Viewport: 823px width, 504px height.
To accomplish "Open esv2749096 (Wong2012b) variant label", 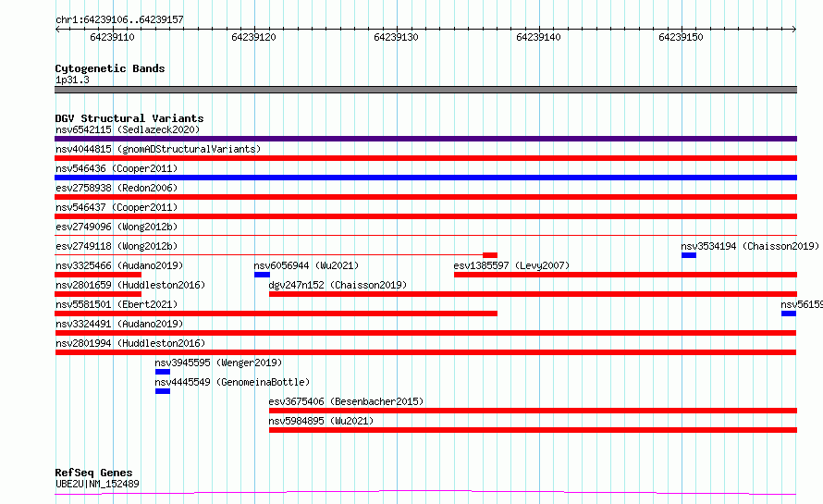I will (x=117, y=227).
